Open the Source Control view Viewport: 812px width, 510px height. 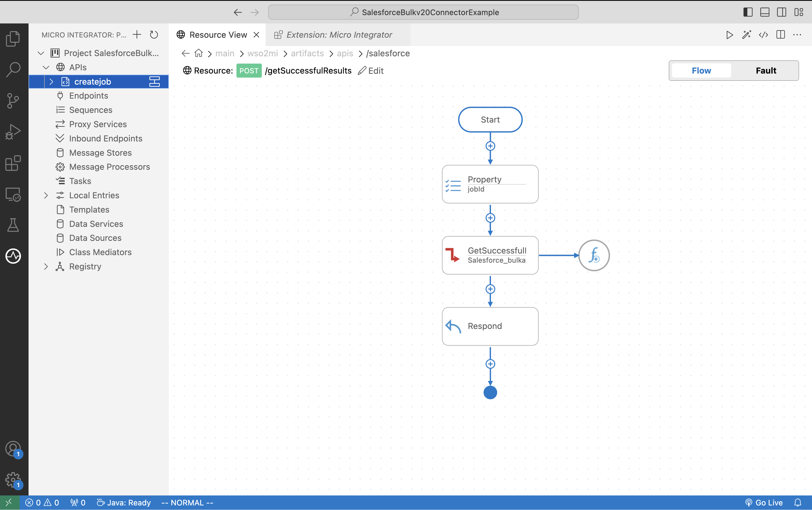(x=13, y=100)
